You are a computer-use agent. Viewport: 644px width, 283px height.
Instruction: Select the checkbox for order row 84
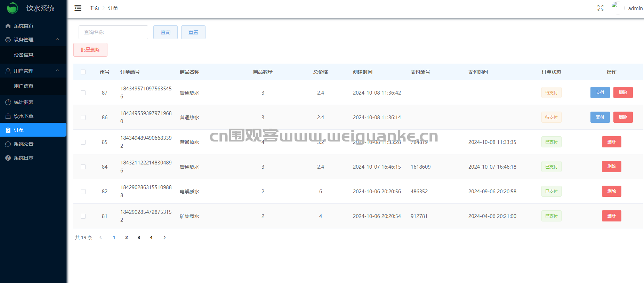(83, 167)
